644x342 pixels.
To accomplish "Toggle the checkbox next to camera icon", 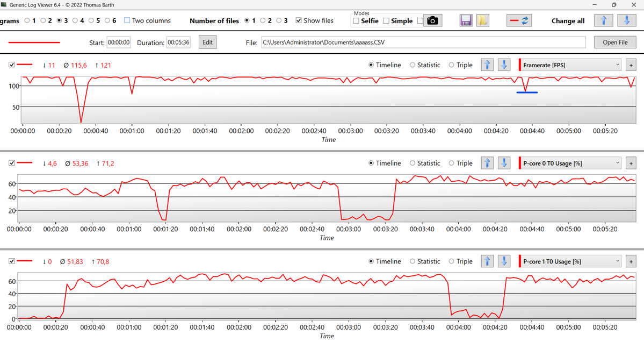I will pos(419,20).
